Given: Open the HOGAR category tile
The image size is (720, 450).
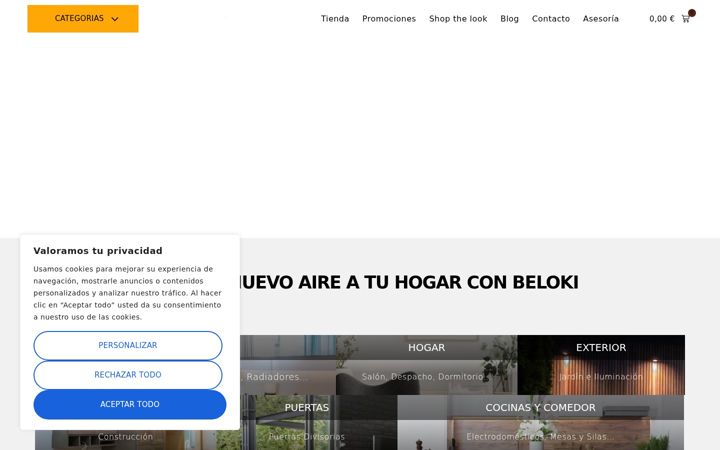Looking at the screenshot, I should 427,365.
